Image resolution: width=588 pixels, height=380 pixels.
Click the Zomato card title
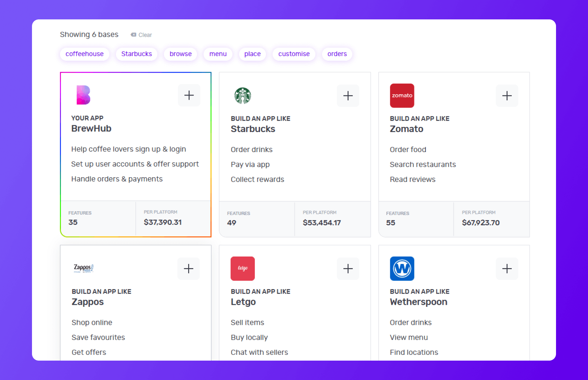(406, 129)
